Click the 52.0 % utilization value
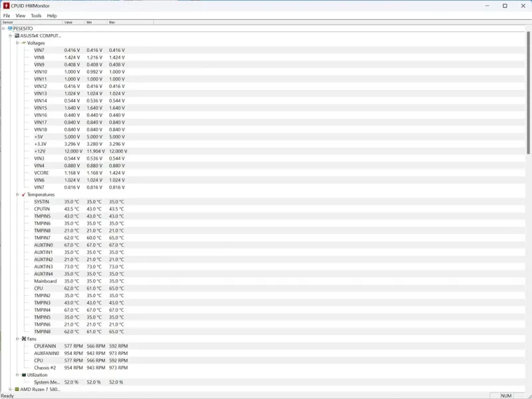The height and width of the screenshot is (399, 532). point(71,382)
